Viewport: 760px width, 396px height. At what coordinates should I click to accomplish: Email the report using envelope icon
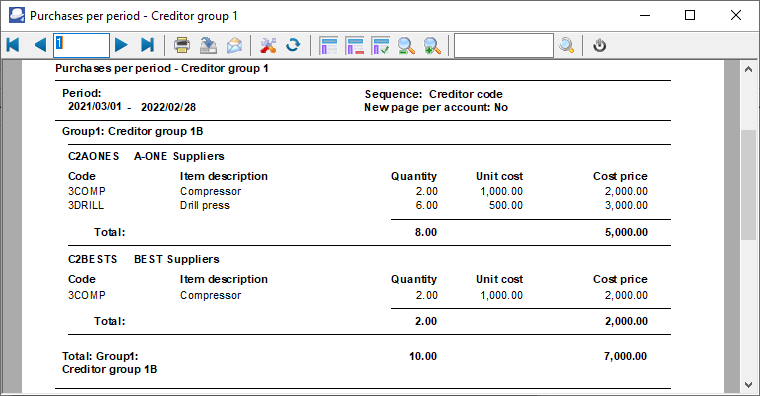[x=235, y=45]
